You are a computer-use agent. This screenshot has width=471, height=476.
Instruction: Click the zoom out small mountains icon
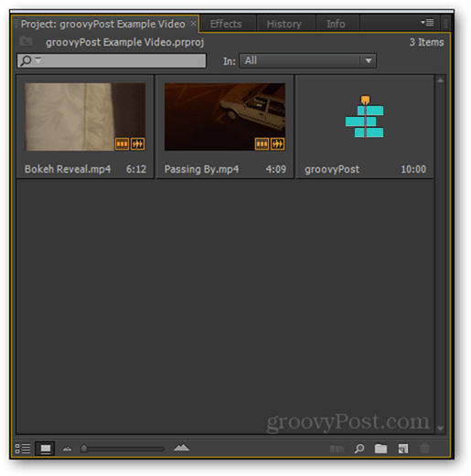67,449
